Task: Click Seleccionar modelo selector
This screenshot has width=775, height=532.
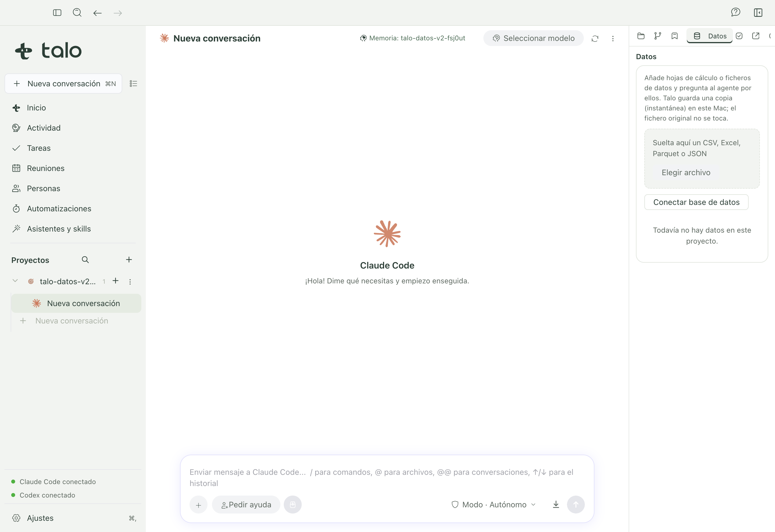Action: point(533,38)
